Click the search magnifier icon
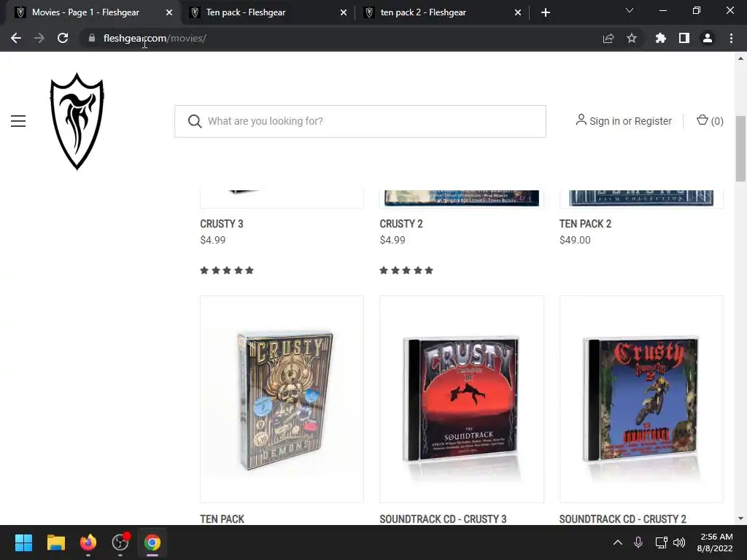Image resolution: width=747 pixels, height=560 pixels. tap(194, 121)
